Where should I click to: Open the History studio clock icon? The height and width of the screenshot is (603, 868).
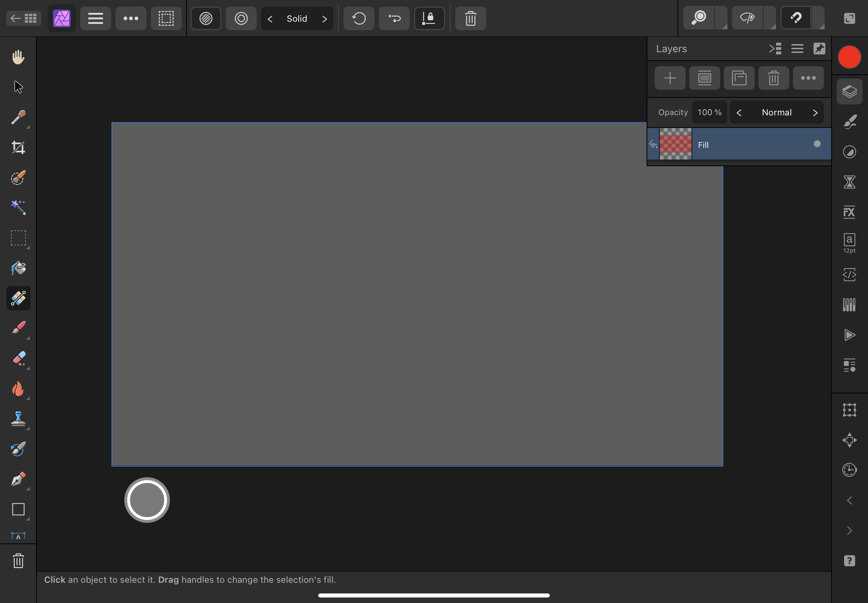tap(849, 470)
